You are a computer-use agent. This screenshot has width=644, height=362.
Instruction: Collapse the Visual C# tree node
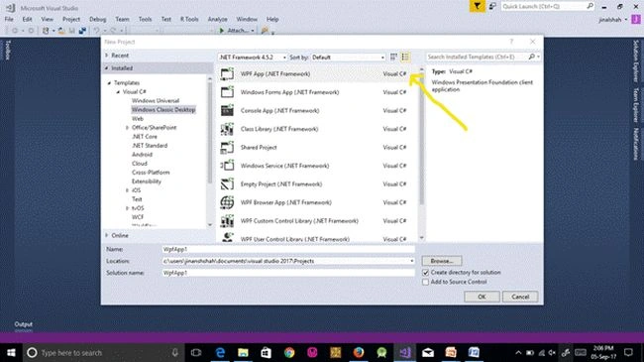click(x=118, y=91)
